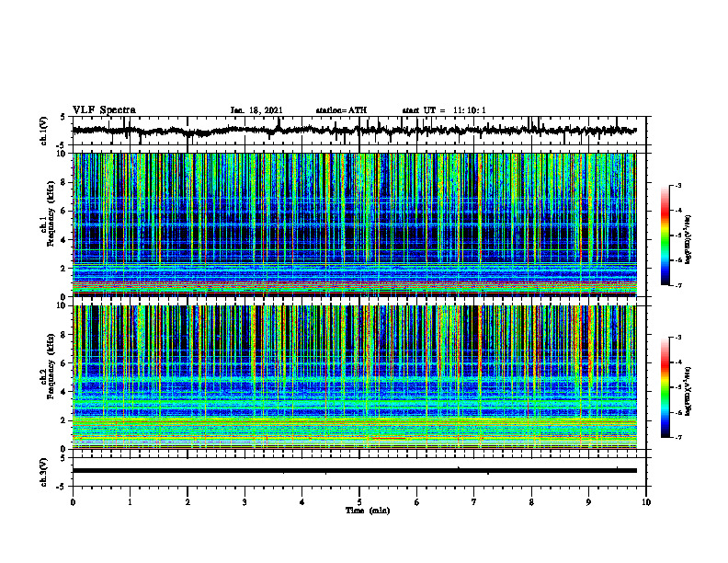The width and height of the screenshot is (728, 563).
Task: Click the 'ch.1(V)' waveform axis label
Action: point(44,131)
